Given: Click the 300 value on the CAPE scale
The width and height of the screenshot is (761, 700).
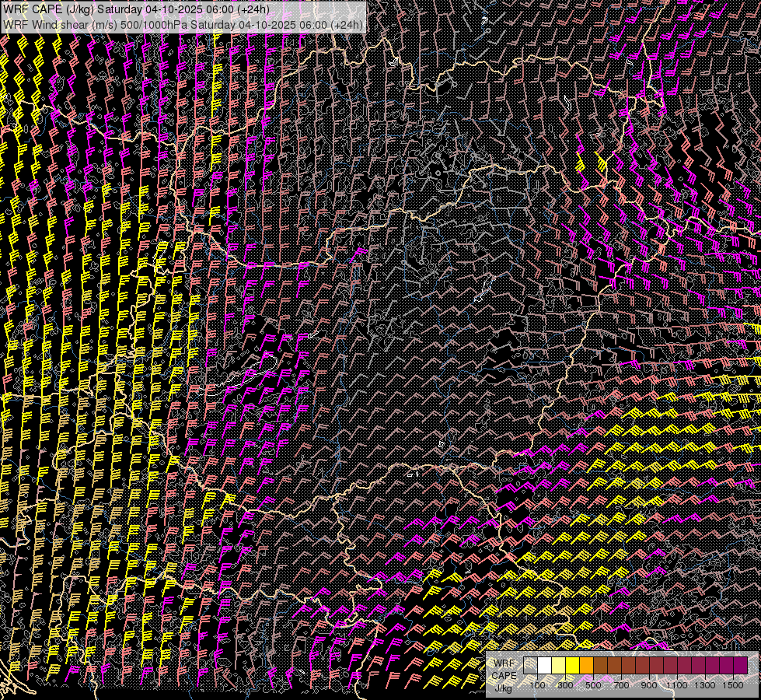Looking at the screenshot, I should tap(565, 685).
